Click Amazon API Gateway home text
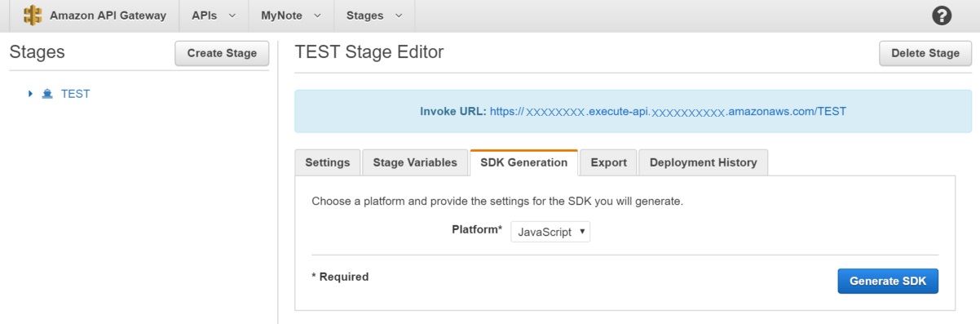980x324 pixels. [x=108, y=16]
